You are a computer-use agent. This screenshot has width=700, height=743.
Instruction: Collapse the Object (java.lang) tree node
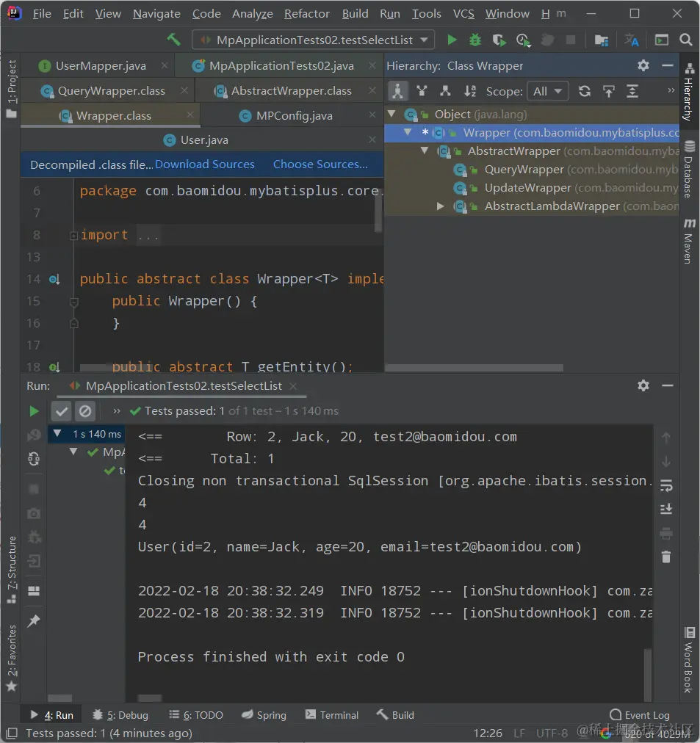pyautogui.click(x=392, y=115)
